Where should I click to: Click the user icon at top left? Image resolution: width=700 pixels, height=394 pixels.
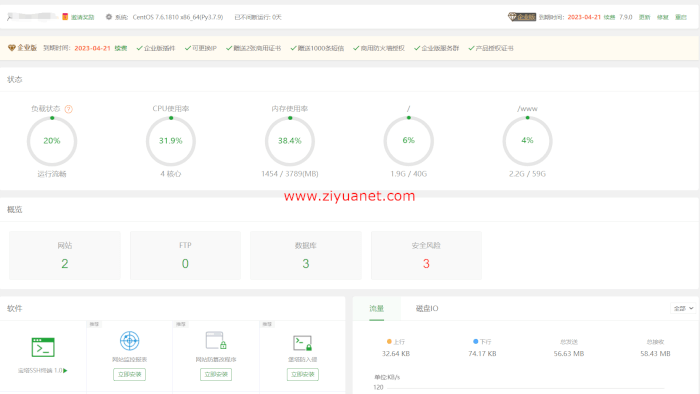click(x=9, y=17)
